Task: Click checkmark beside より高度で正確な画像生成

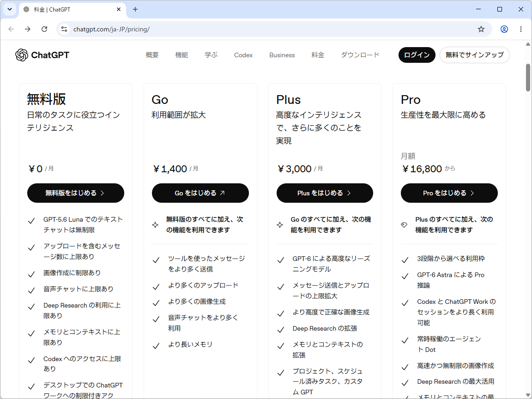Action: (x=281, y=314)
